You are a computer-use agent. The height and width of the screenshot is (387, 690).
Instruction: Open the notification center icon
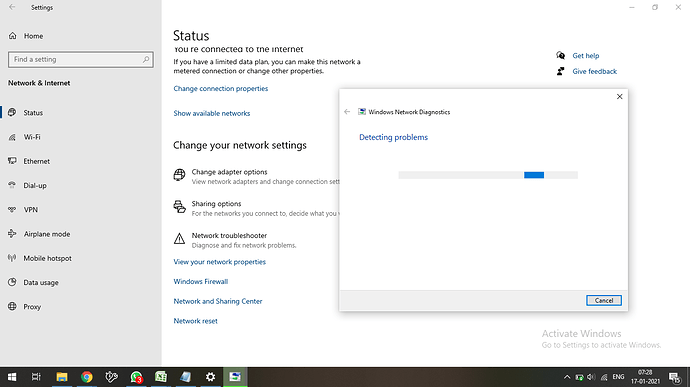[675, 377]
